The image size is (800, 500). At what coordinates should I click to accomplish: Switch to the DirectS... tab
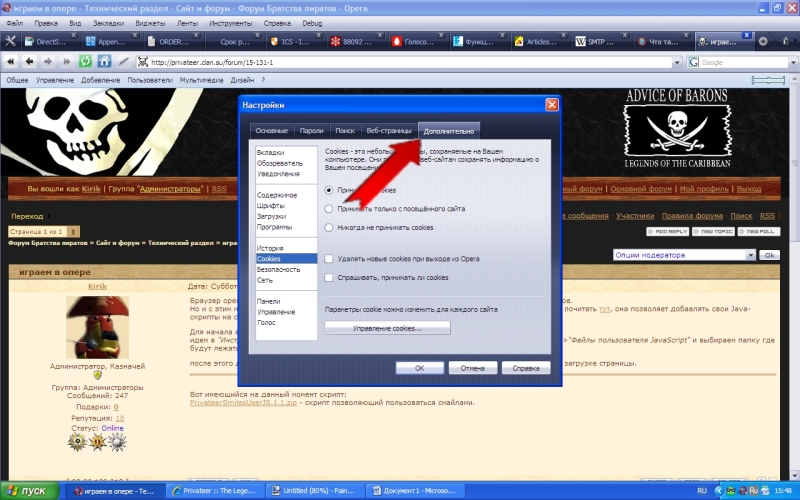pyautogui.click(x=49, y=42)
